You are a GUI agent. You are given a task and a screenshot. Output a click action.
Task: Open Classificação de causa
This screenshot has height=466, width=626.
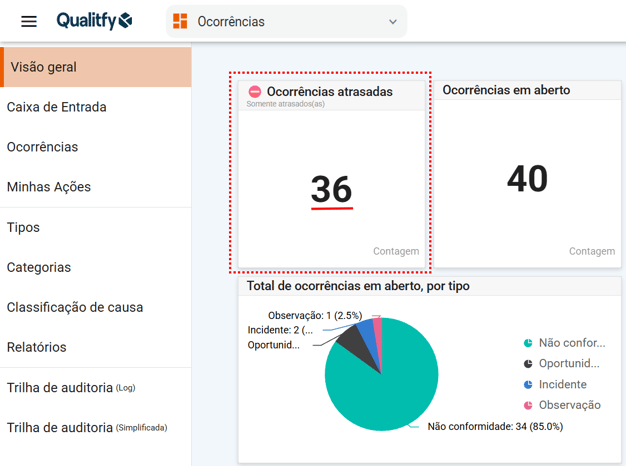75,307
